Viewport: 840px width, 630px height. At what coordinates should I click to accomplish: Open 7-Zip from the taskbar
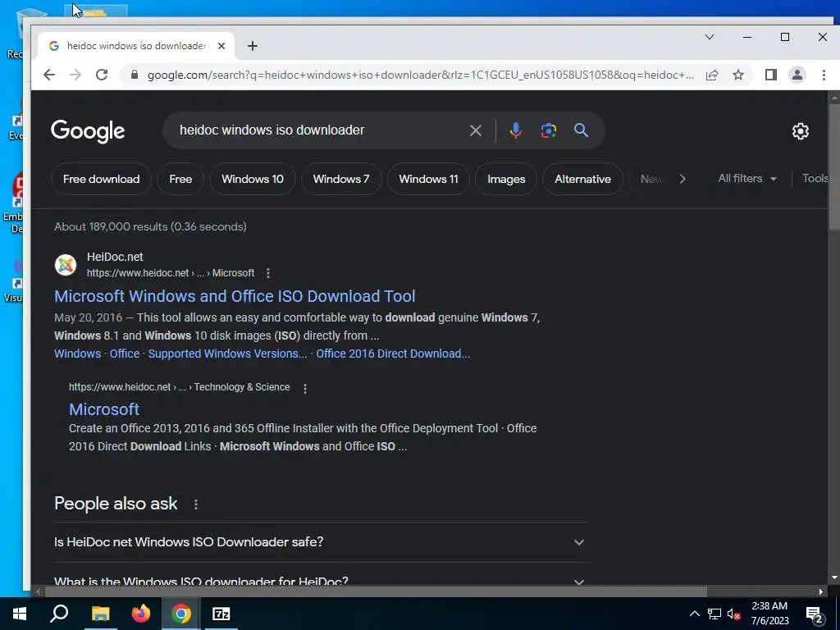pyautogui.click(x=221, y=614)
